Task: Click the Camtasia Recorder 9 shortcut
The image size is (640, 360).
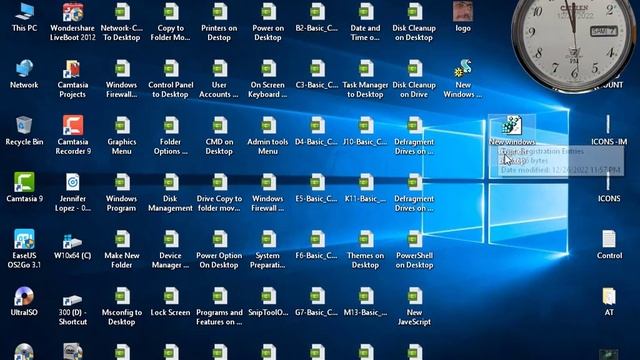Action: 73,125
